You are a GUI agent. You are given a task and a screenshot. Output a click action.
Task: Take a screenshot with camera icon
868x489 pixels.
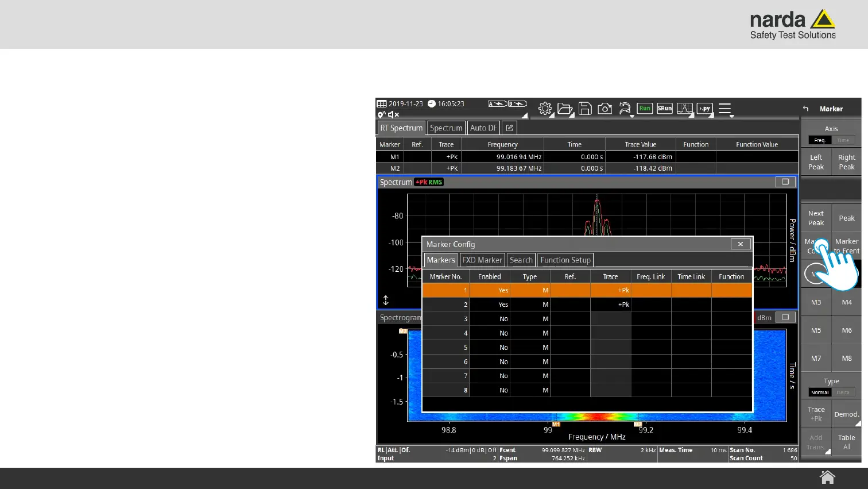coord(604,109)
